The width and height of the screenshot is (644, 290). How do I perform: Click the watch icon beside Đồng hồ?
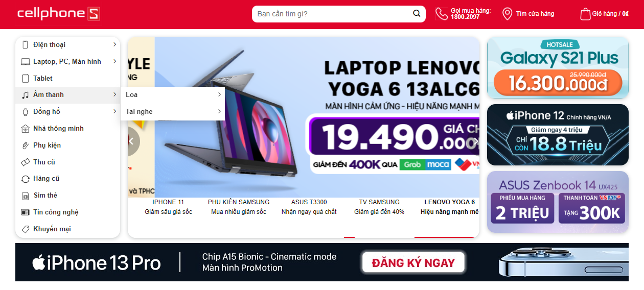(26, 112)
